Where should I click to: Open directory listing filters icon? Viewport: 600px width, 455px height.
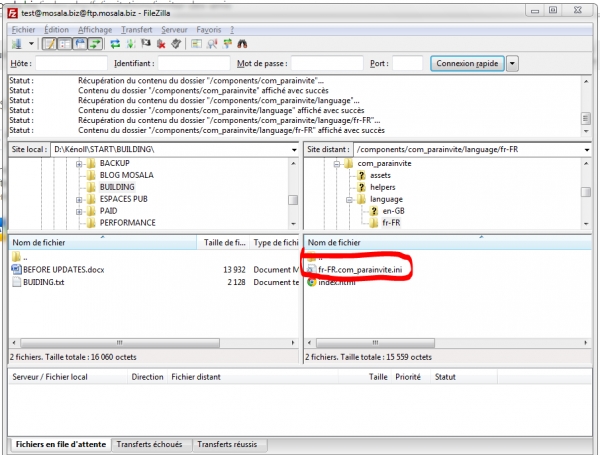[x=196, y=44]
